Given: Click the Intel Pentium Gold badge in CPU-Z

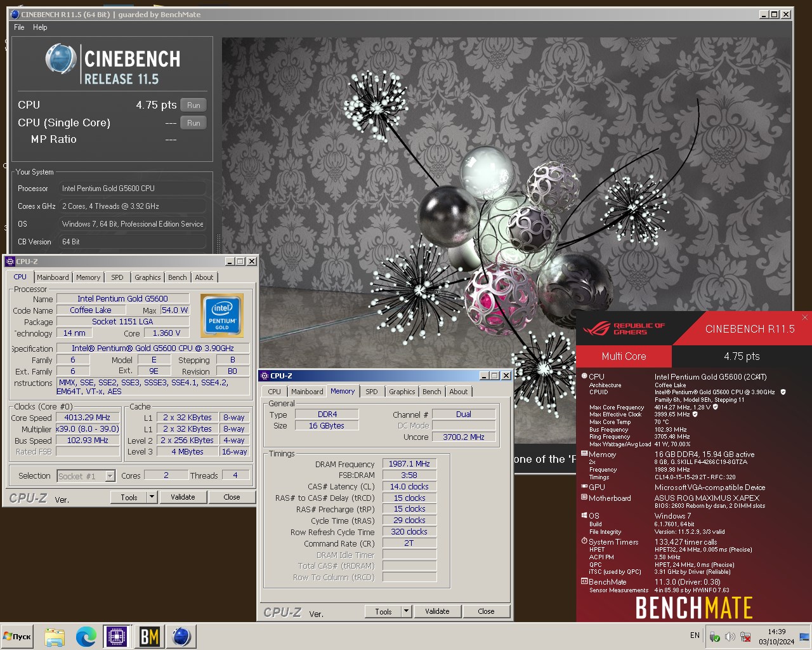Looking at the screenshot, I should pyautogui.click(x=221, y=315).
